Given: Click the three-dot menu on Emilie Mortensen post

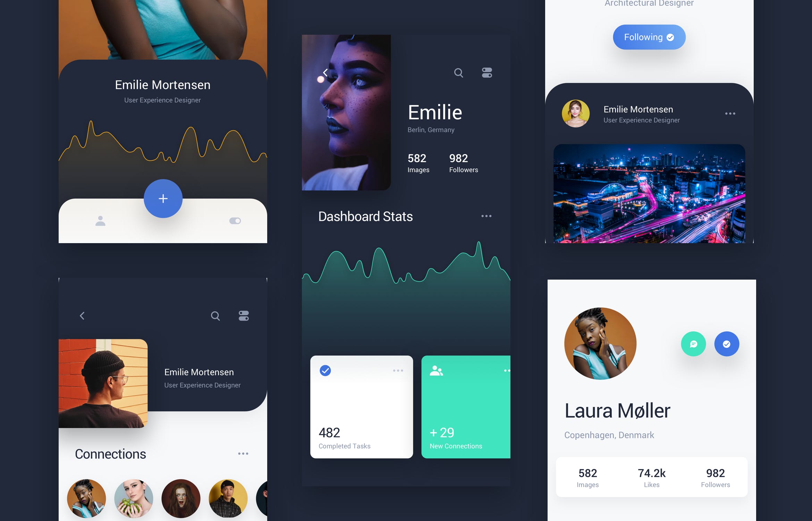Looking at the screenshot, I should pyautogui.click(x=730, y=114).
